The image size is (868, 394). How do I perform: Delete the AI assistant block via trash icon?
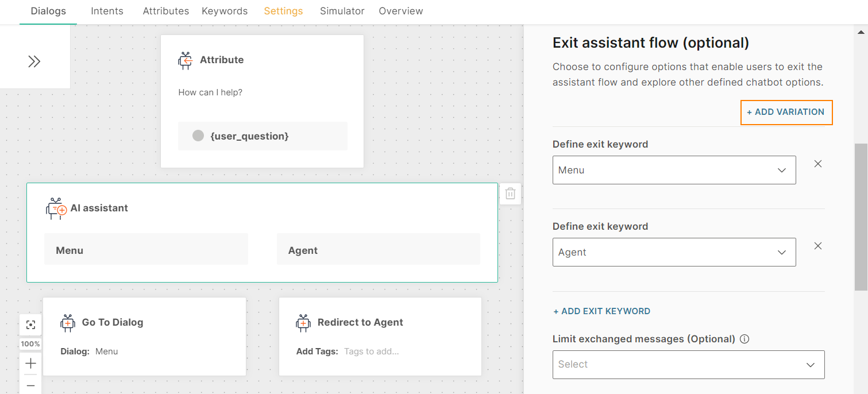coord(510,194)
